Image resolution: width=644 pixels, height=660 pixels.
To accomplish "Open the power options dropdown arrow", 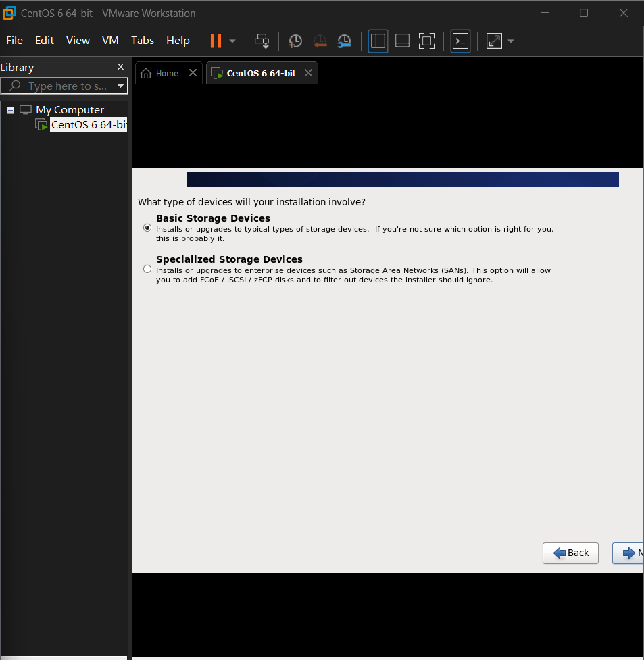I will pos(232,41).
